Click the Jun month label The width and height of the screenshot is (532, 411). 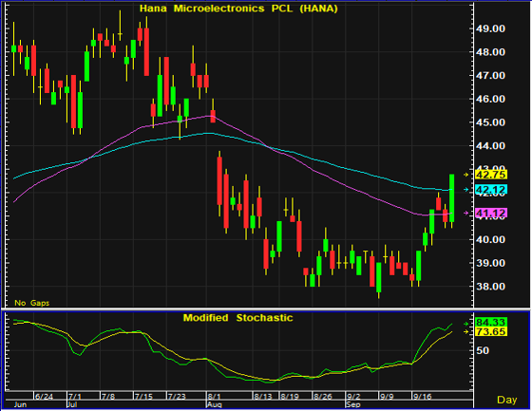20,405
